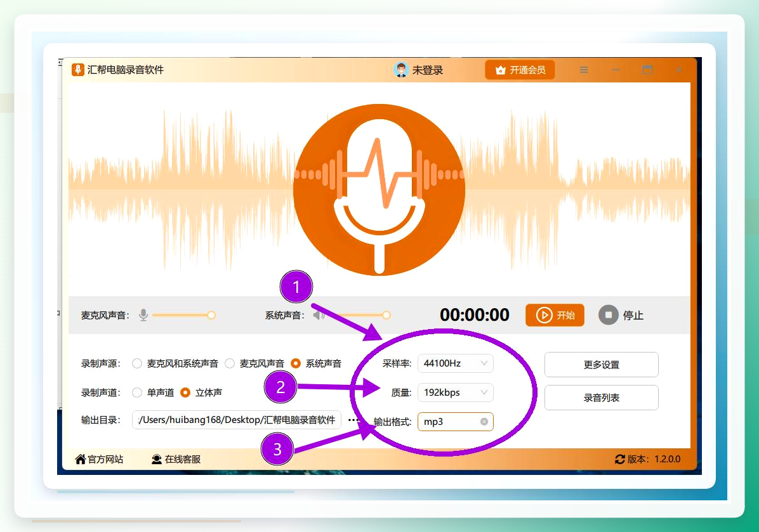Select 麦克风声音 recording source

(254, 363)
